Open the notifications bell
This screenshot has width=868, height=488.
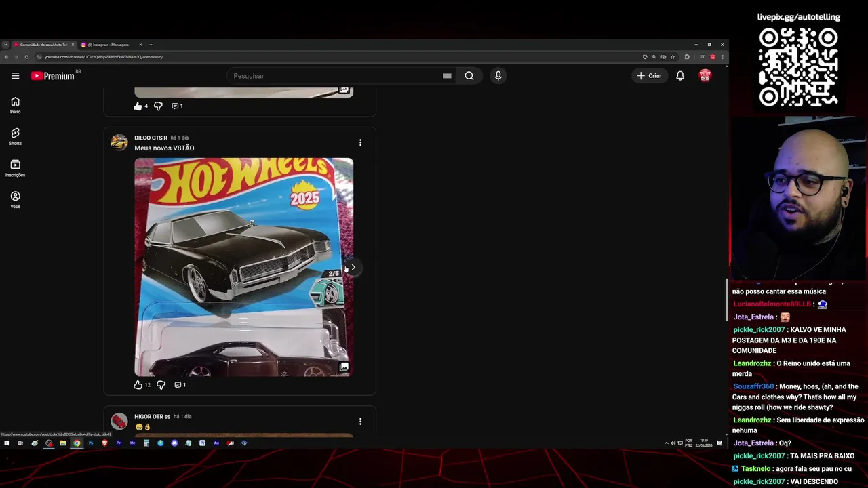point(680,76)
